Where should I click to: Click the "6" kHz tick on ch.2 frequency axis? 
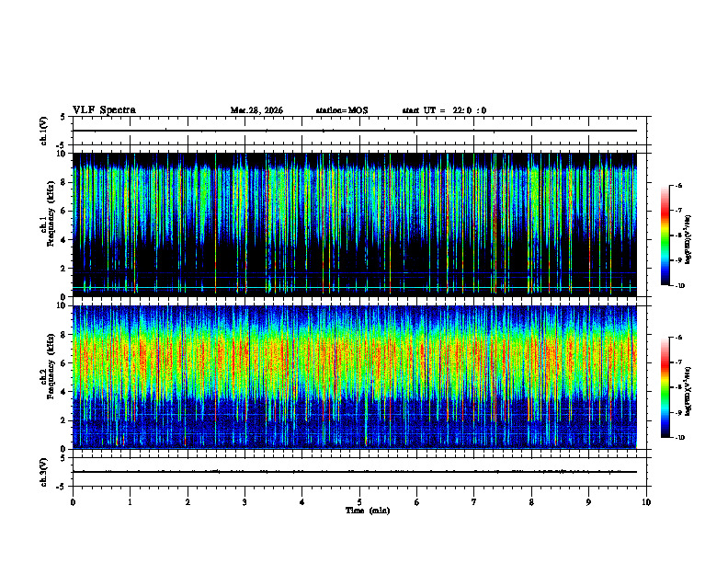[63, 363]
